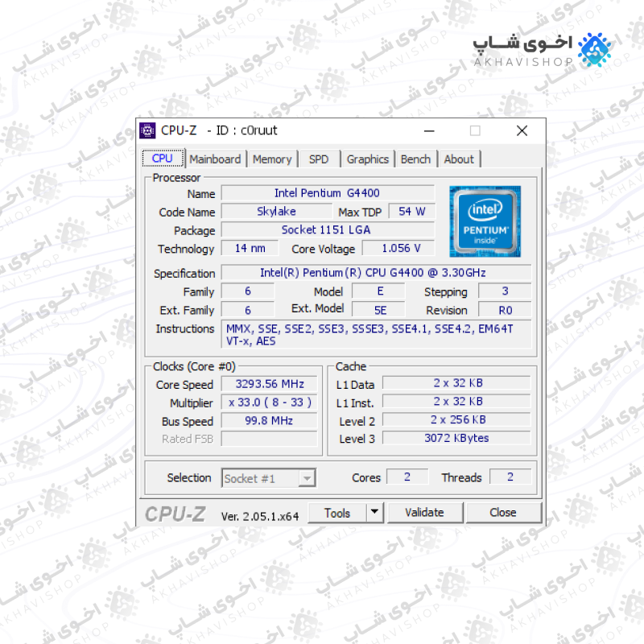Click the core voltage value 1.056 V
Screen dimensions: 644x644
(398, 249)
